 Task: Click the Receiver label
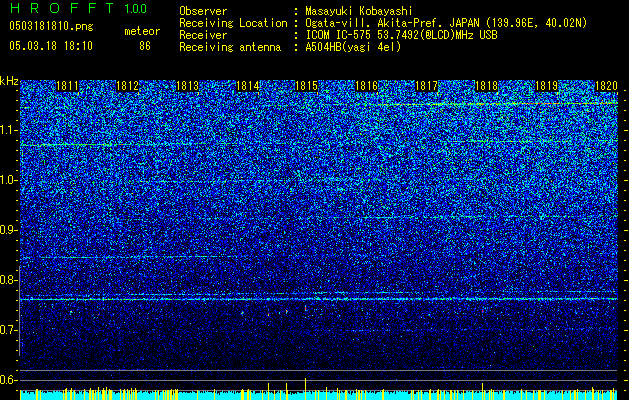click(203, 35)
